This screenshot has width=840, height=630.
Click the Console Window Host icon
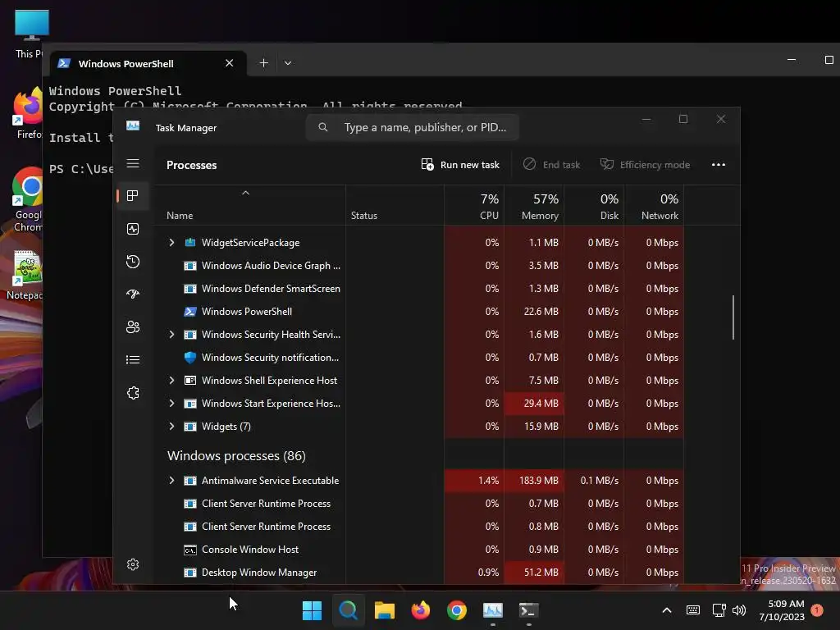click(190, 550)
